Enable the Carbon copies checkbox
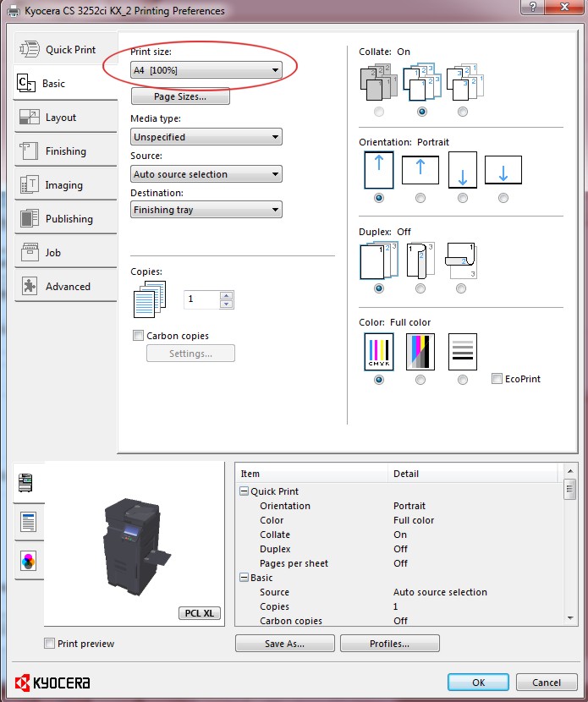The width and height of the screenshot is (588, 702). pos(138,335)
